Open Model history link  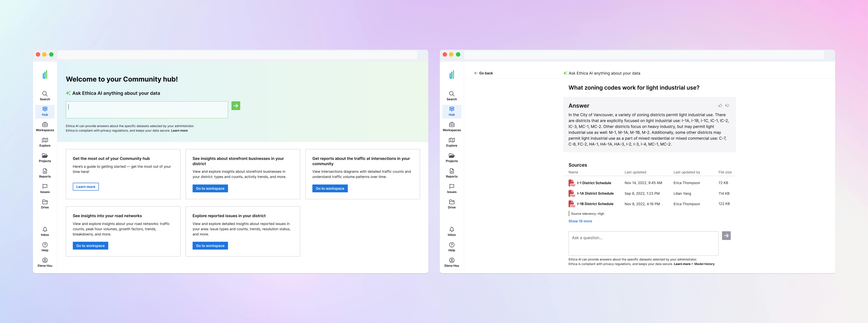tap(704, 264)
